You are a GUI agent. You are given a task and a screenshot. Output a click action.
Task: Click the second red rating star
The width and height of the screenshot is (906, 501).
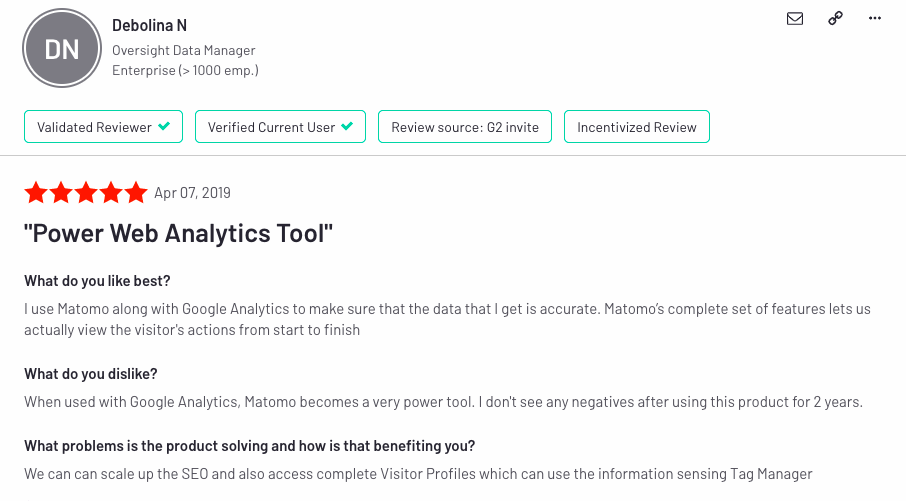(x=61, y=192)
